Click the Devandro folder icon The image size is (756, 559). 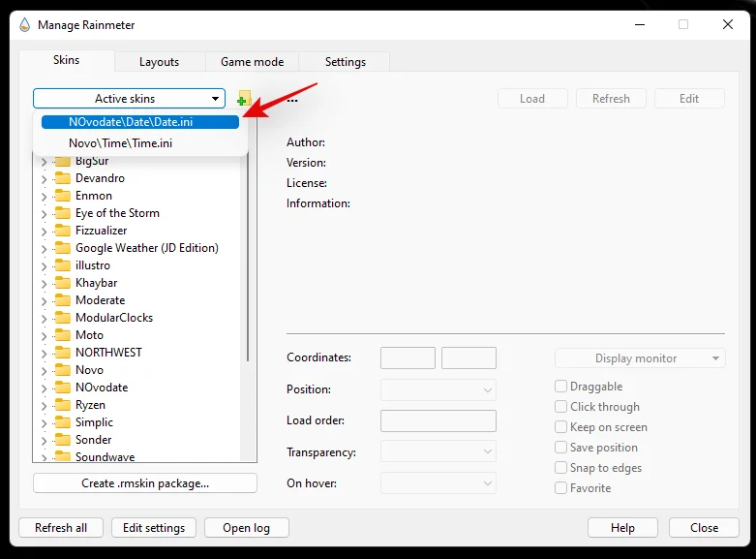[63, 178]
